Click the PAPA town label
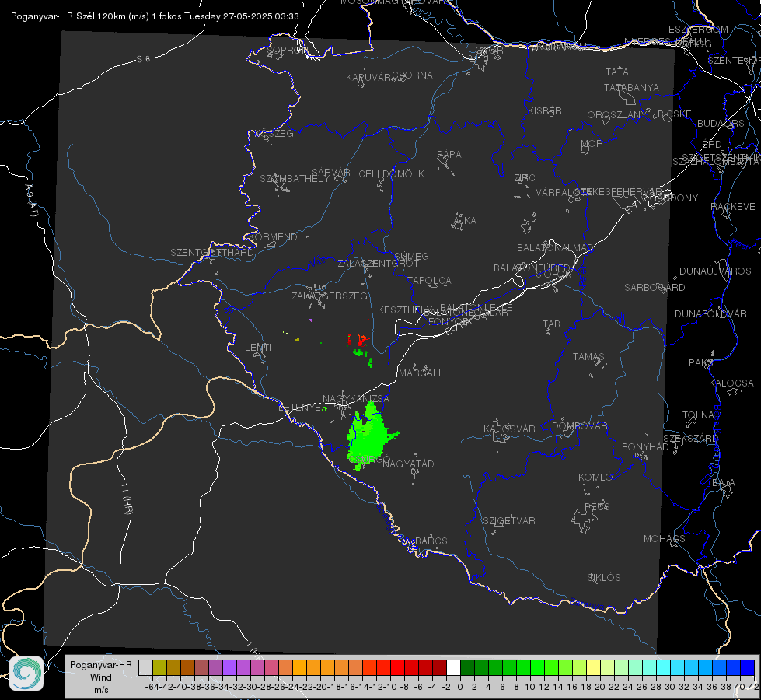 tap(449, 155)
